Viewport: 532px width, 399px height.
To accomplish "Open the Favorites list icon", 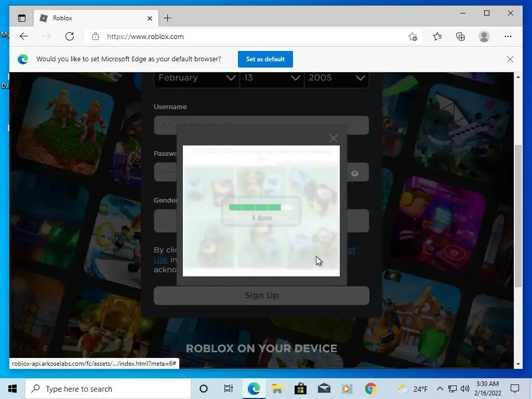I will (437, 36).
